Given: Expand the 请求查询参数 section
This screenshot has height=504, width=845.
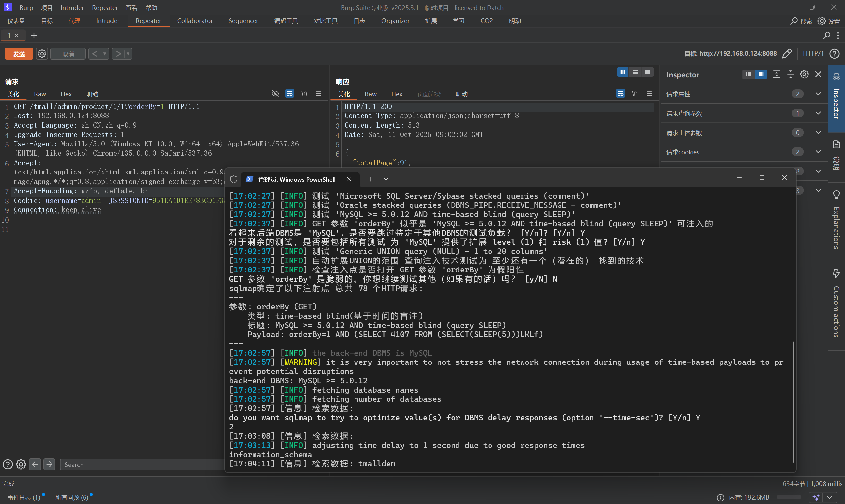Looking at the screenshot, I should pos(818,113).
